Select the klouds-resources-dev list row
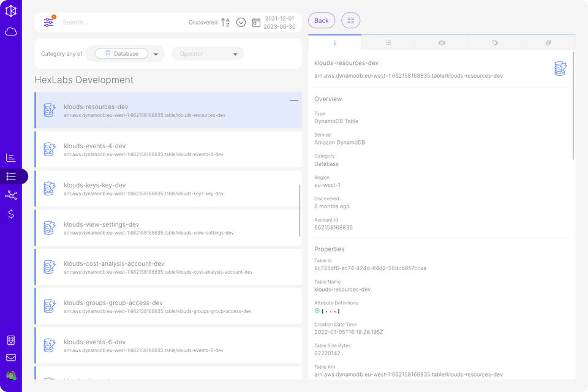The width and height of the screenshot is (588, 392). click(168, 110)
